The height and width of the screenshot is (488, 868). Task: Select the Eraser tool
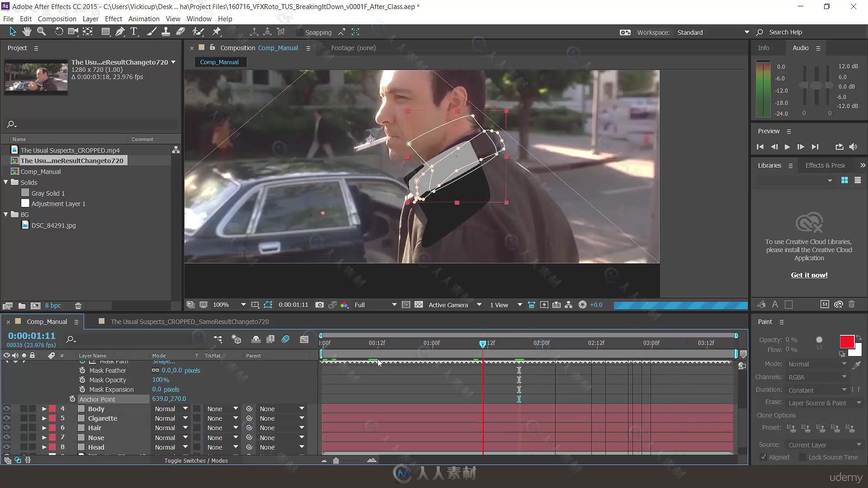[180, 32]
